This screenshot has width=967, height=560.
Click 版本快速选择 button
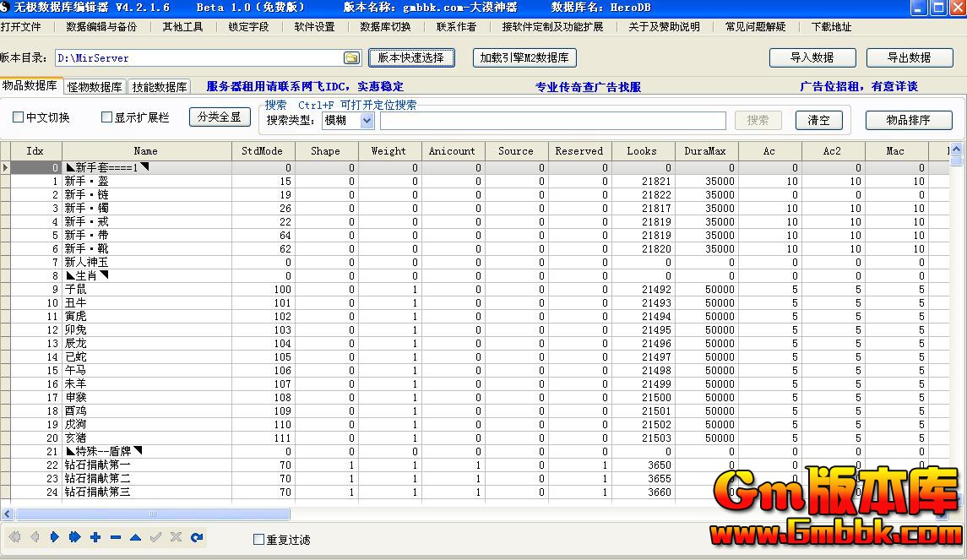[x=411, y=58]
